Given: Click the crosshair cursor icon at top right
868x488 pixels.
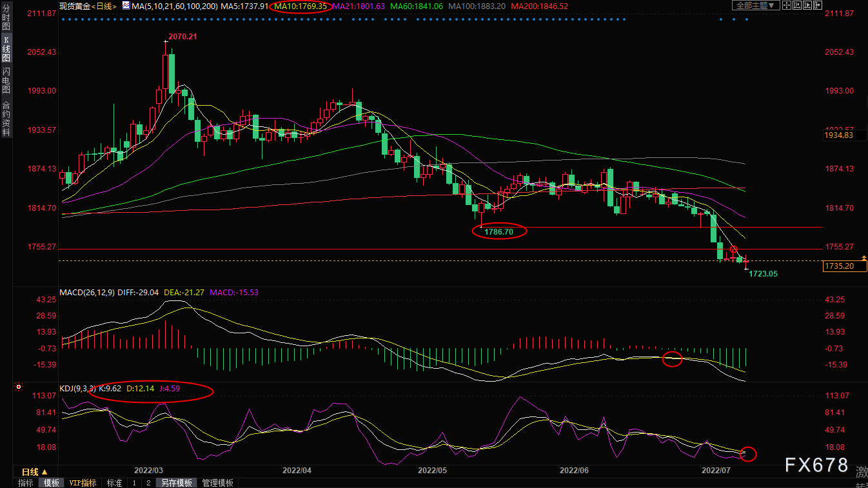Looking at the screenshot, I should click(x=788, y=6).
